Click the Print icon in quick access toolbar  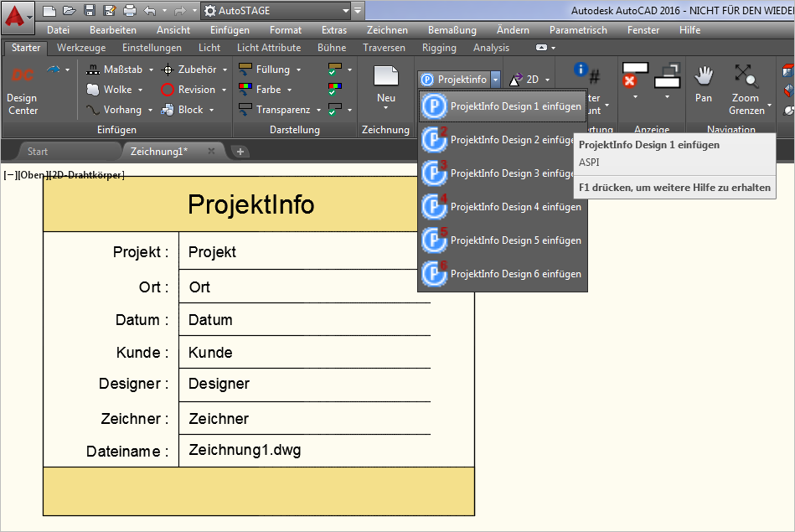pos(129,11)
